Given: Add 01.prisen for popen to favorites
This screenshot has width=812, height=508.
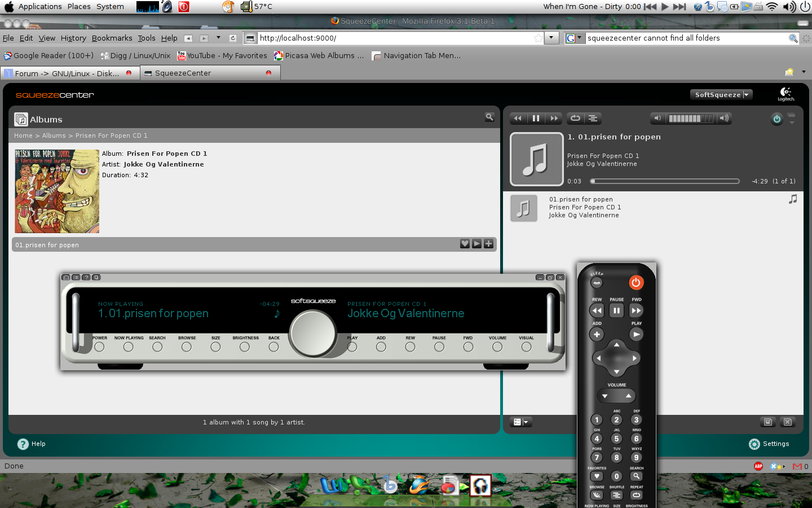Looking at the screenshot, I should [465, 244].
